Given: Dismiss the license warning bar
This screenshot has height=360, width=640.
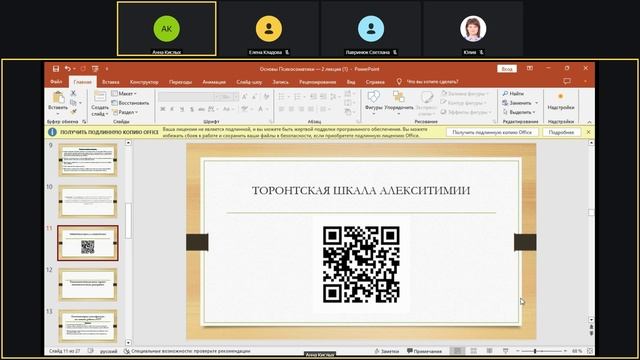Looking at the screenshot, I should (588, 132).
